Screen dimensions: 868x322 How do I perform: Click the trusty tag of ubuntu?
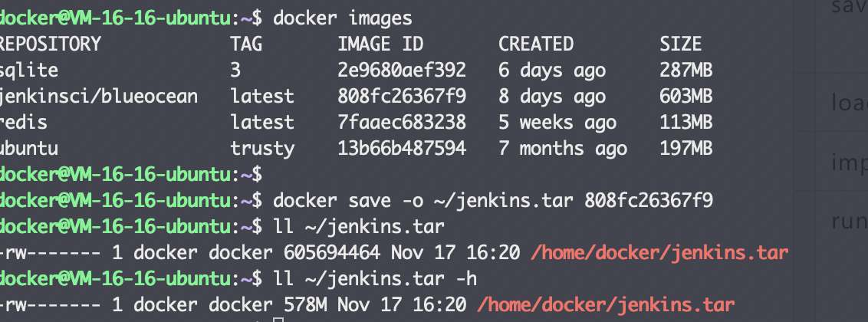coord(262,149)
